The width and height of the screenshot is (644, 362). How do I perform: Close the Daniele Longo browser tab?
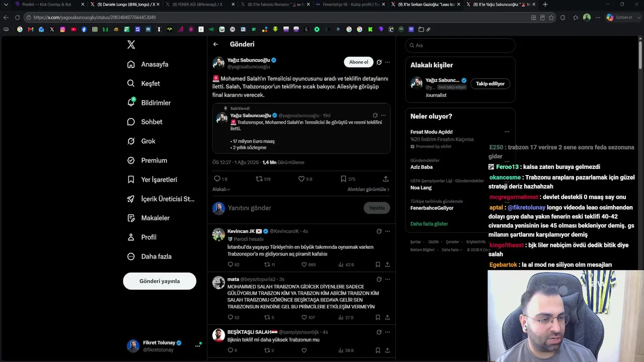click(x=158, y=5)
